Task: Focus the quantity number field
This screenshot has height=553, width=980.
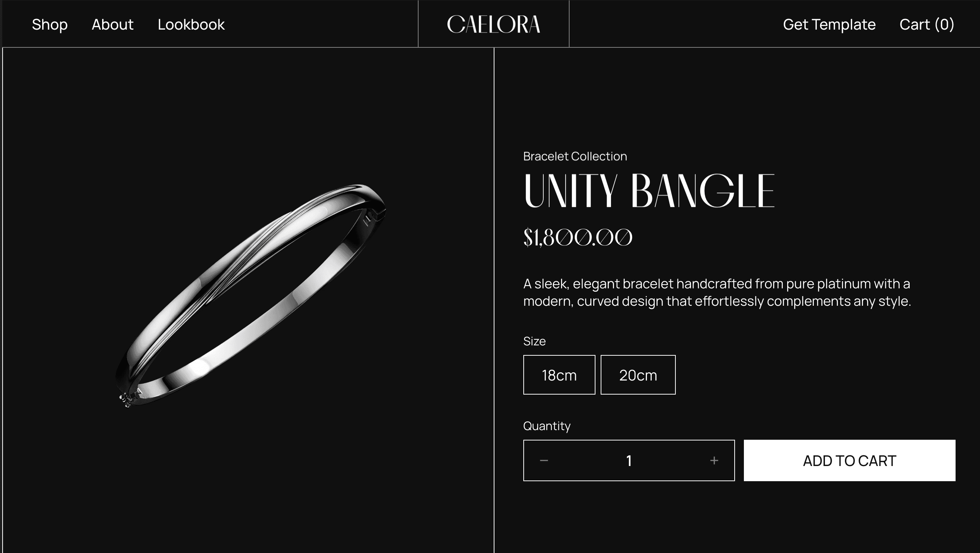Action: pos(629,460)
